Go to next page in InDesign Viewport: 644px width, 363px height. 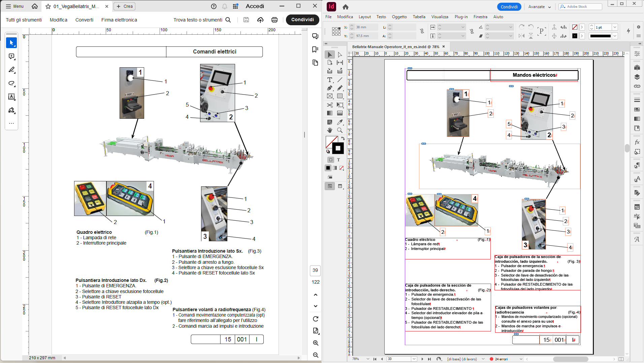click(x=422, y=359)
